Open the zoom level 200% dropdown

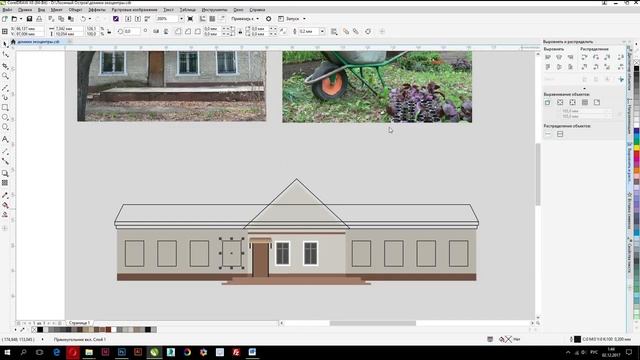(x=181, y=19)
